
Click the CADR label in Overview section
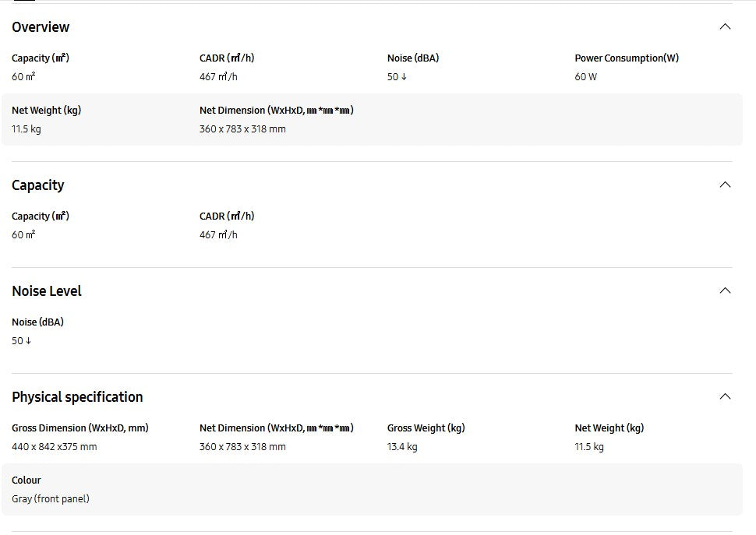(x=227, y=58)
